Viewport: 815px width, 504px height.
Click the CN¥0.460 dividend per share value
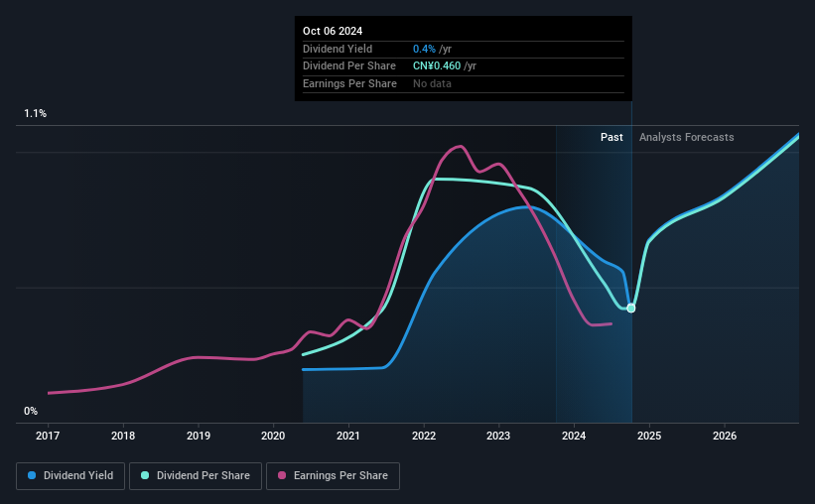437,66
